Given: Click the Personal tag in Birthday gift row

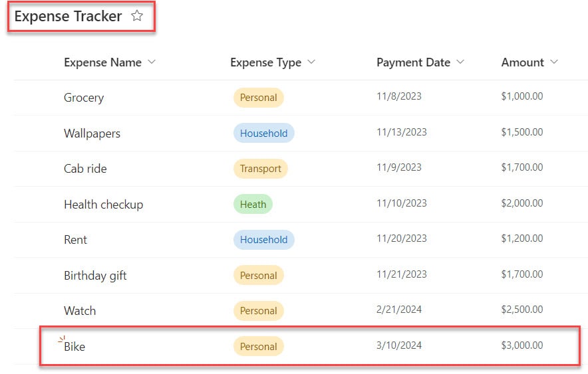Looking at the screenshot, I should (258, 276).
